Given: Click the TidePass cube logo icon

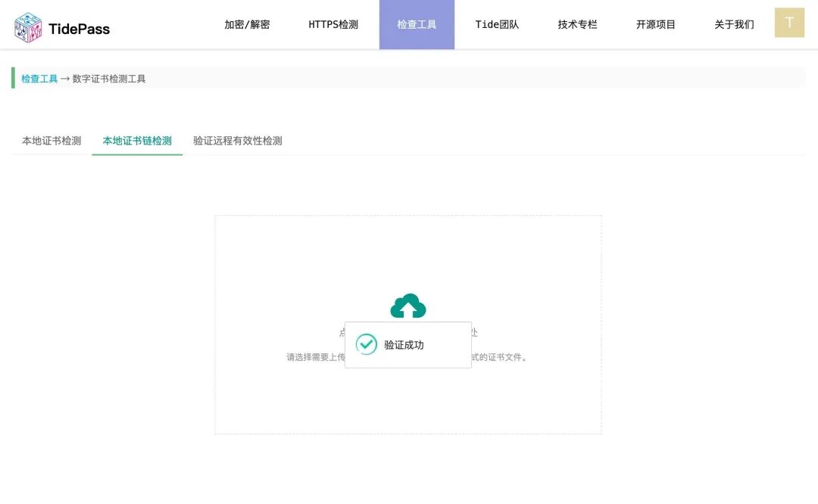Looking at the screenshot, I should coord(28,28).
